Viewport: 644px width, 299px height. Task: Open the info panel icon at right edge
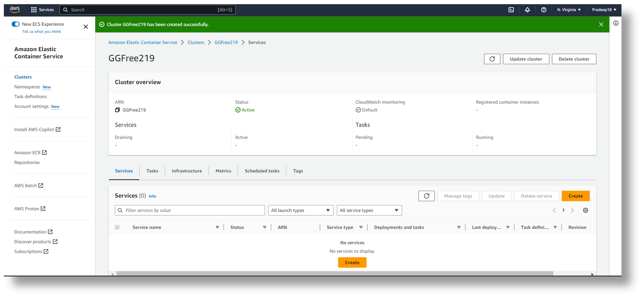click(616, 23)
